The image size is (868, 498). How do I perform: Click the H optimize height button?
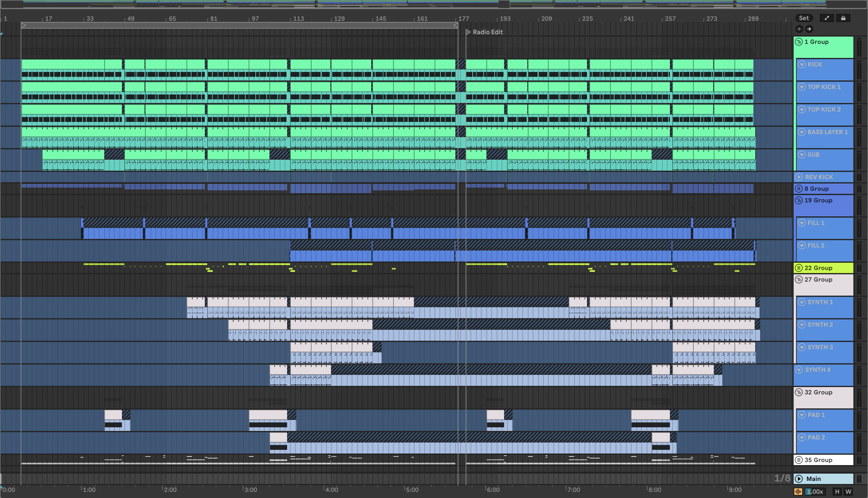837,492
